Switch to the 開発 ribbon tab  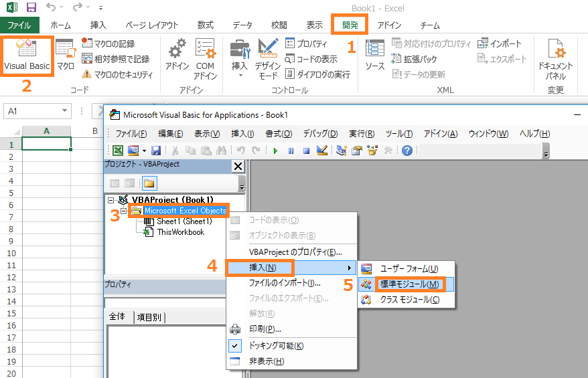point(350,25)
